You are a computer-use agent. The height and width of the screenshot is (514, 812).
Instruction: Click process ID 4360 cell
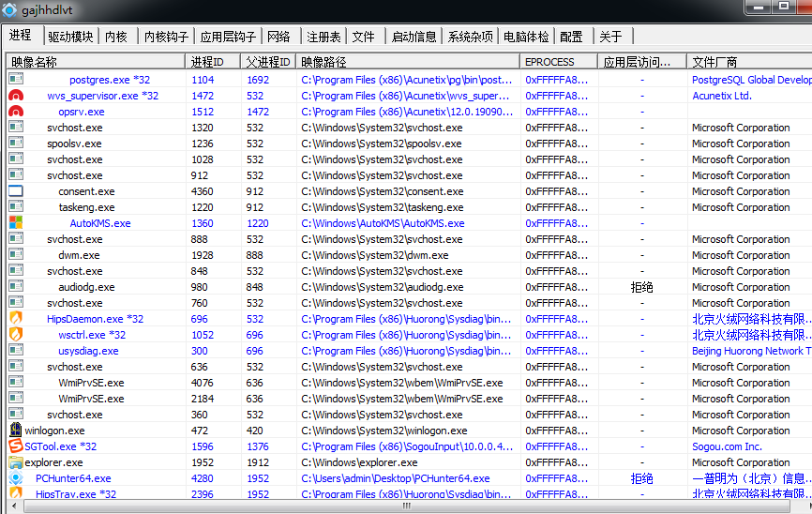point(202,191)
